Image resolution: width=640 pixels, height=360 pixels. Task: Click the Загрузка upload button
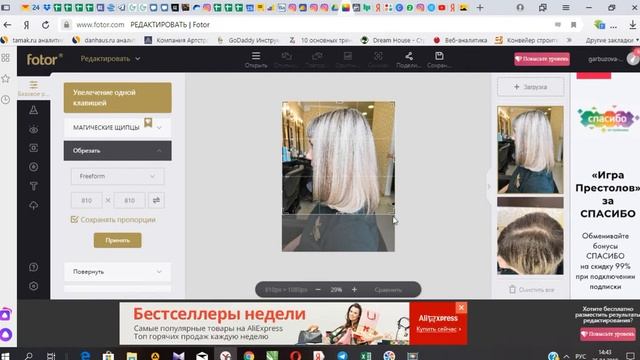tap(530, 87)
